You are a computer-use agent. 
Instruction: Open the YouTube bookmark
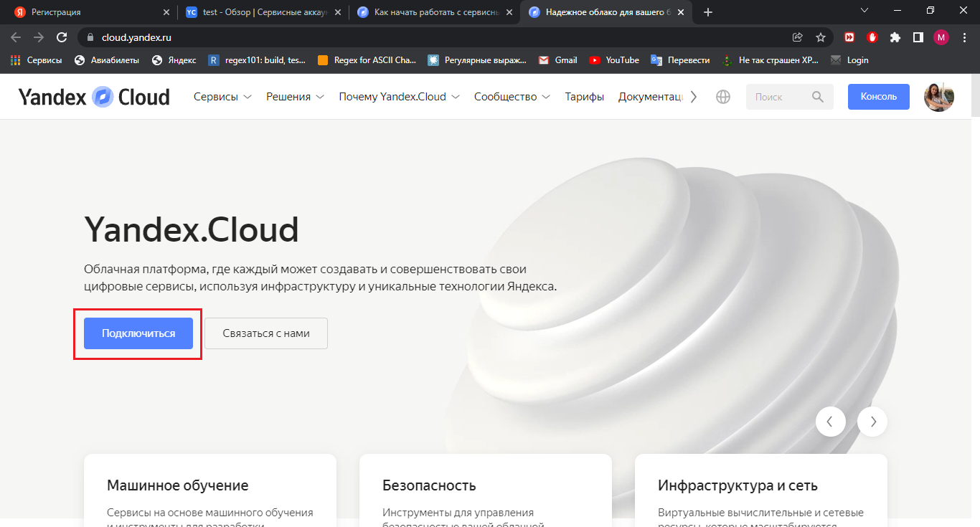(614, 60)
